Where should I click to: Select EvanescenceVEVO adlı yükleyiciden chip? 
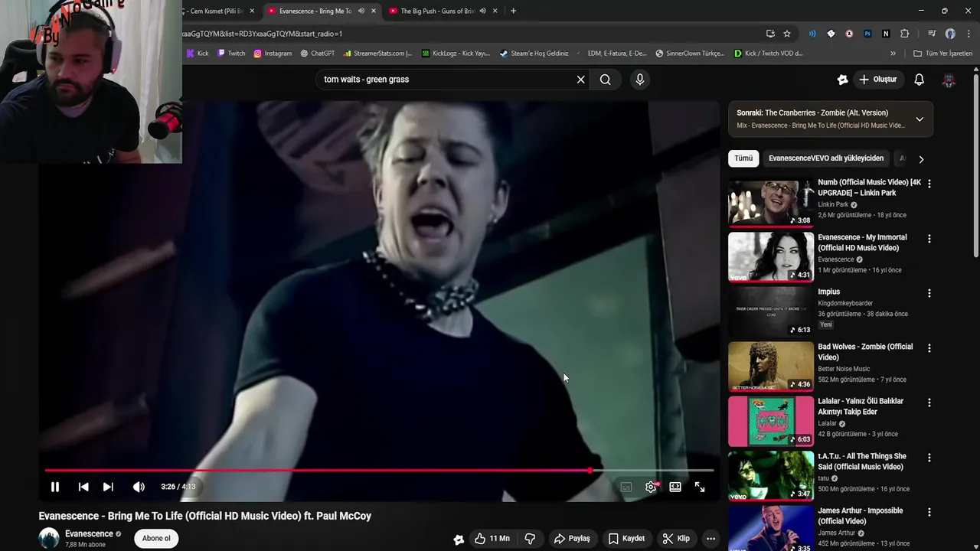pyautogui.click(x=826, y=158)
